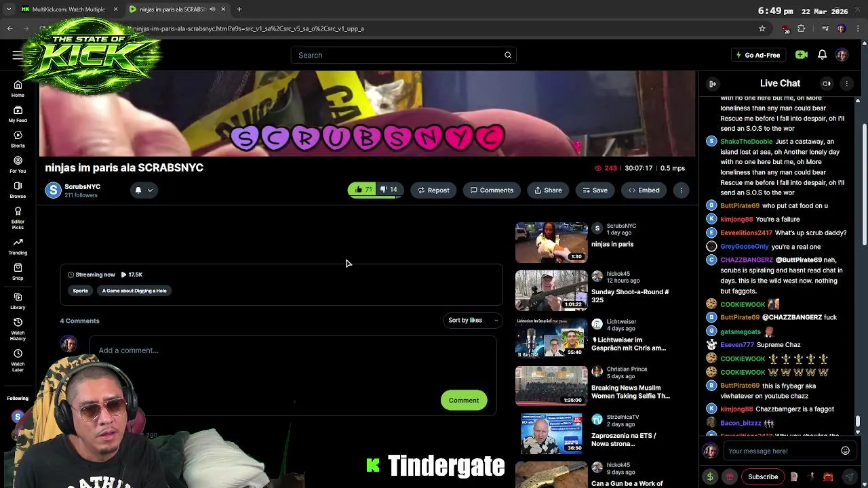This screenshot has height=488, width=868.
Task: Click the send message arrow icon
Action: [849, 476]
